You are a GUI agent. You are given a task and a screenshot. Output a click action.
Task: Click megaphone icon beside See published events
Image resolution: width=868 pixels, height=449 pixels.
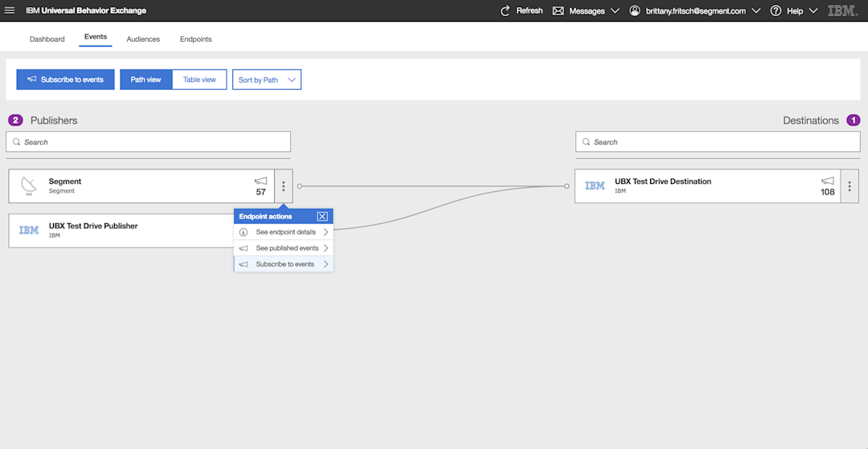click(244, 248)
